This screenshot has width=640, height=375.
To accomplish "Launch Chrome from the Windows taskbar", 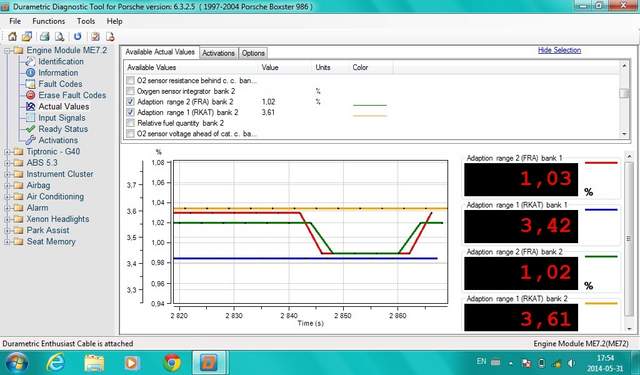I will click(x=172, y=362).
